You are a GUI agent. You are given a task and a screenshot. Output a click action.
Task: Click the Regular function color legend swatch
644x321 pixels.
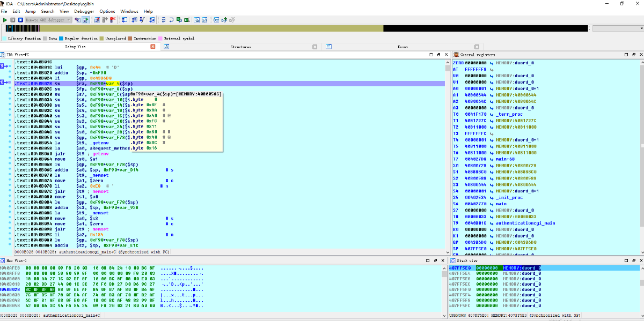61,39
